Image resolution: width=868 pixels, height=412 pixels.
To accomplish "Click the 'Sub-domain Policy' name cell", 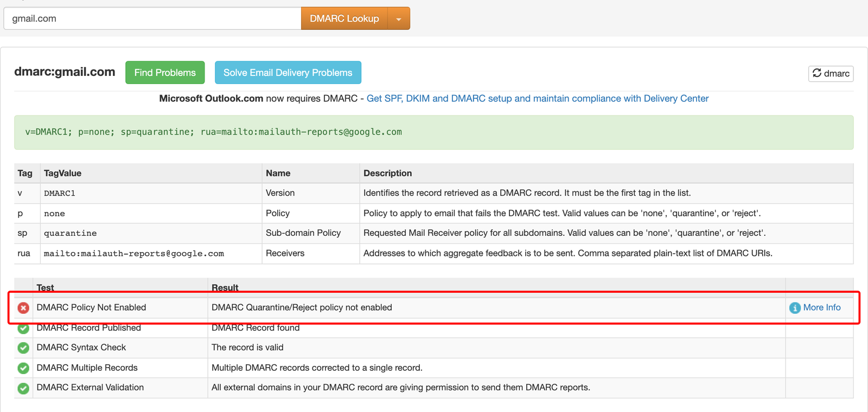I will [x=311, y=233].
